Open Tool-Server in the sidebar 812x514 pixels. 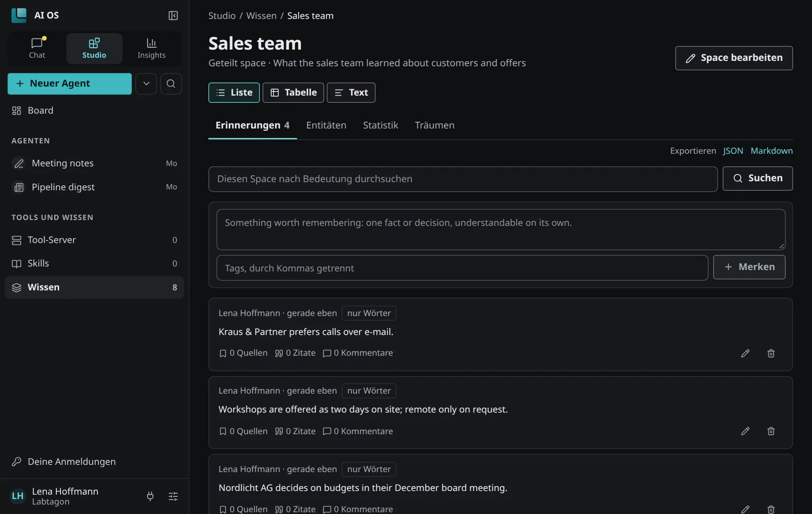94,240
